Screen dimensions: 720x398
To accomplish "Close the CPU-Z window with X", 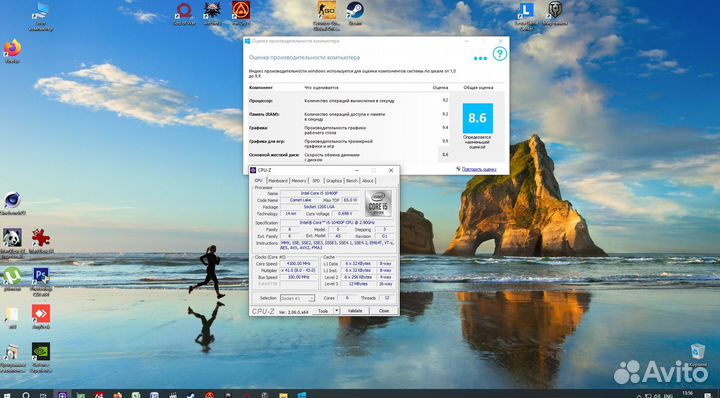I will tap(391, 170).
